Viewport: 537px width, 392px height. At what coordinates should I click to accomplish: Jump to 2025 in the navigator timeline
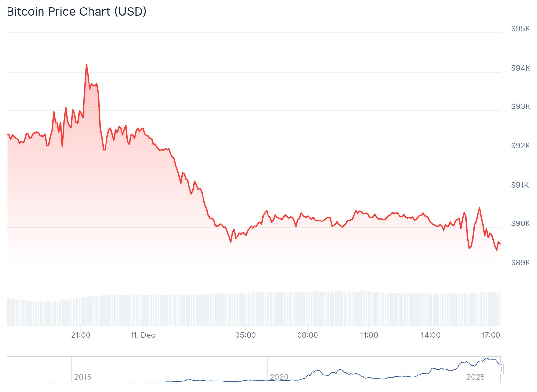tap(475, 377)
